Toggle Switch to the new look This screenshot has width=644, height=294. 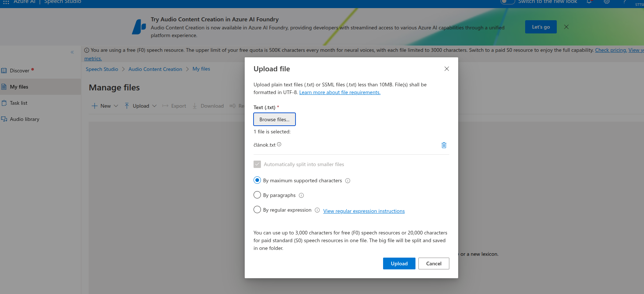pos(507,2)
